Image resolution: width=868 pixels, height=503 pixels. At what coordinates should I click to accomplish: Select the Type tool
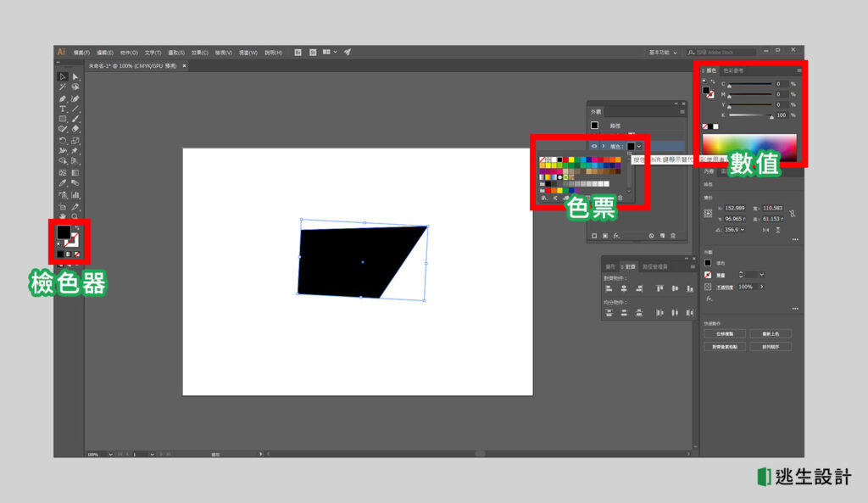click(x=62, y=109)
